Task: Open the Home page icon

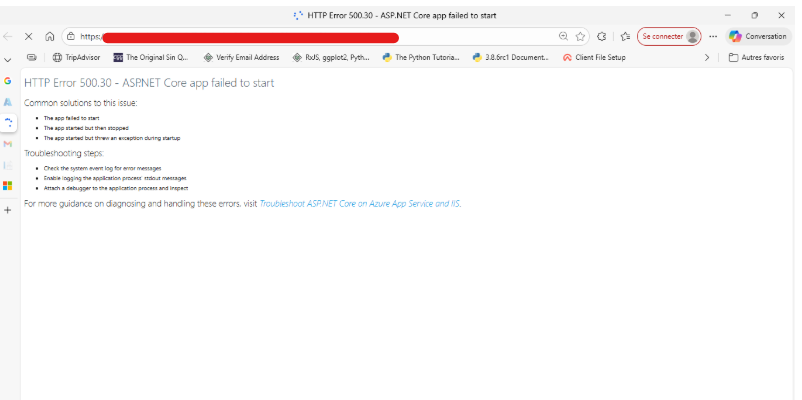Action: point(50,36)
